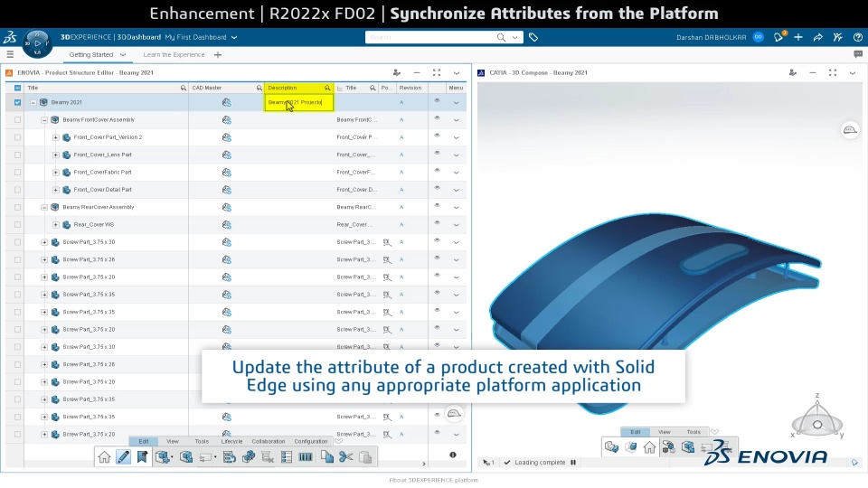
Task: Click the delete row icon in toolbar
Action: point(268,457)
